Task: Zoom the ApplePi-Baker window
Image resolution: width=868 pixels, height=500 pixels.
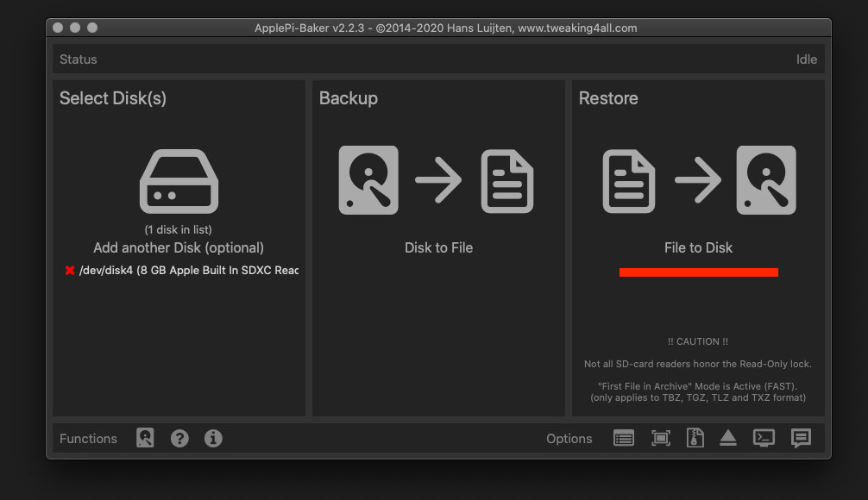Action: point(92,28)
